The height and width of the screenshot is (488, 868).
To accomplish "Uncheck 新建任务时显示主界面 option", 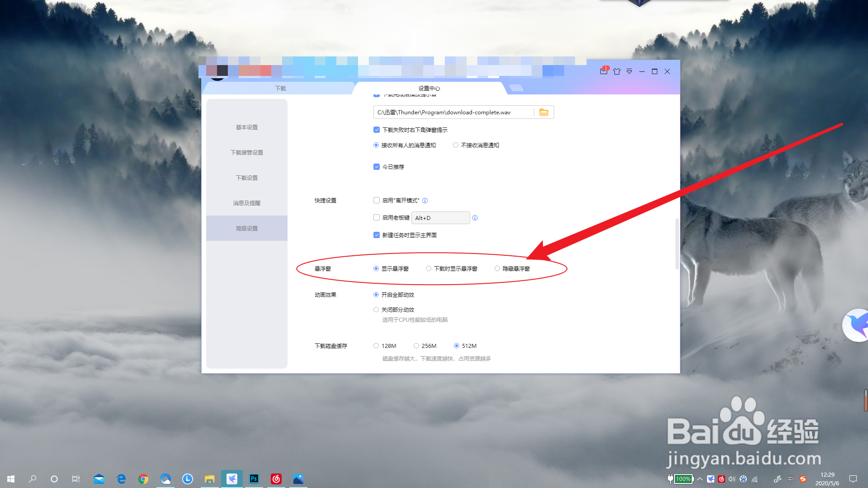I will 377,235.
